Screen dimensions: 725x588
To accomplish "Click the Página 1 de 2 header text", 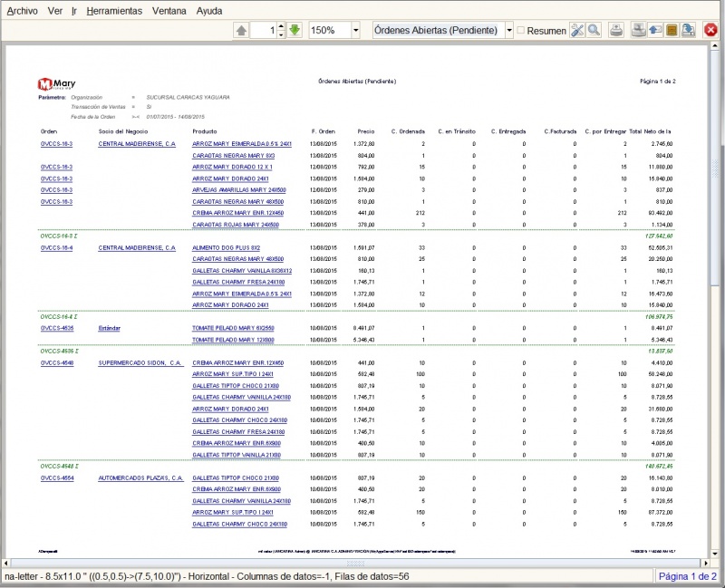I will [x=658, y=82].
